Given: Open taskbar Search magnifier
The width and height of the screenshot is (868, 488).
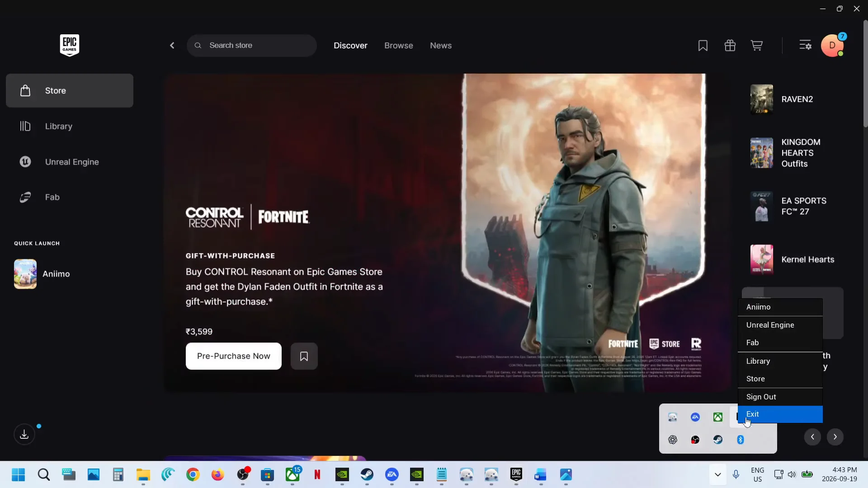Looking at the screenshot, I should (x=44, y=474).
